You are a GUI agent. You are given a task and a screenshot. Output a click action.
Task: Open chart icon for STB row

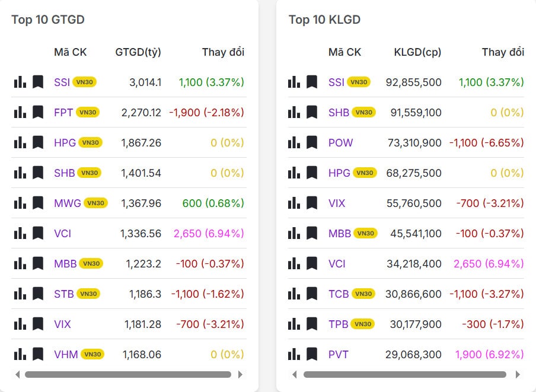(20, 294)
